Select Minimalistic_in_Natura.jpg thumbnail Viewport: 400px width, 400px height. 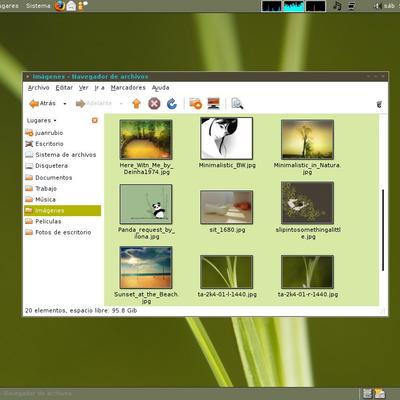307,140
